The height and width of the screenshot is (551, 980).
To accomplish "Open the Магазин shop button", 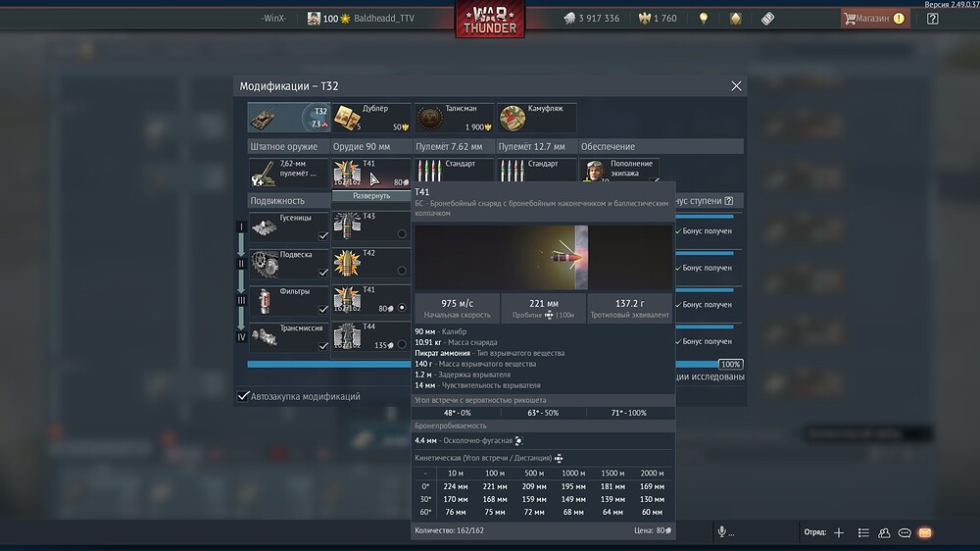I will tap(873, 19).
